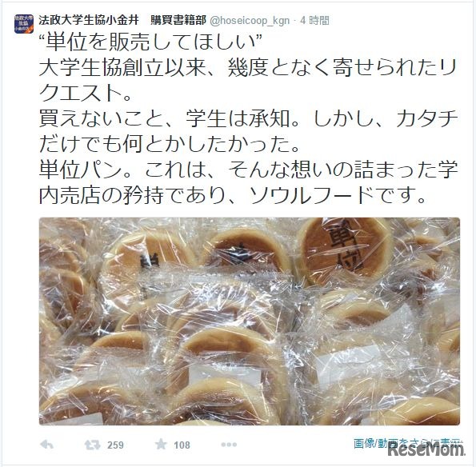Click the quoted line “単位を販売してほしい”

151,42
